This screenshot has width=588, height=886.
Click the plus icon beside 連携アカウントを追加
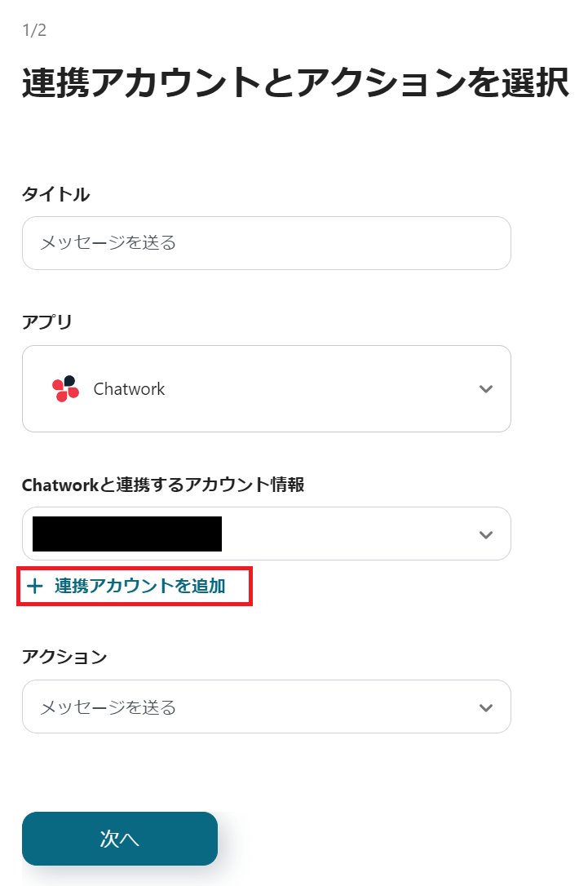click(x=34, y=586)
